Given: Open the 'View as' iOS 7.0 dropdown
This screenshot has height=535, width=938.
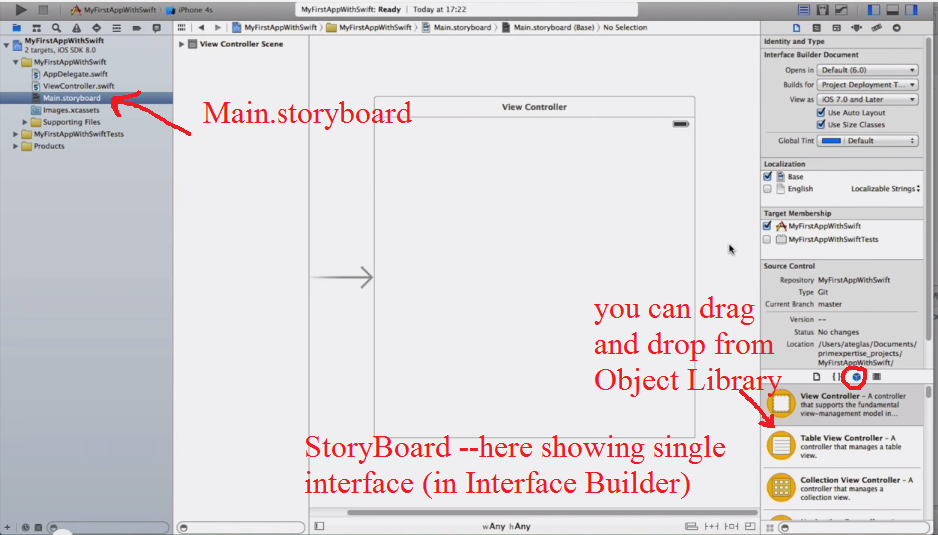Looking at the screenshot, I should click(867, 100).
